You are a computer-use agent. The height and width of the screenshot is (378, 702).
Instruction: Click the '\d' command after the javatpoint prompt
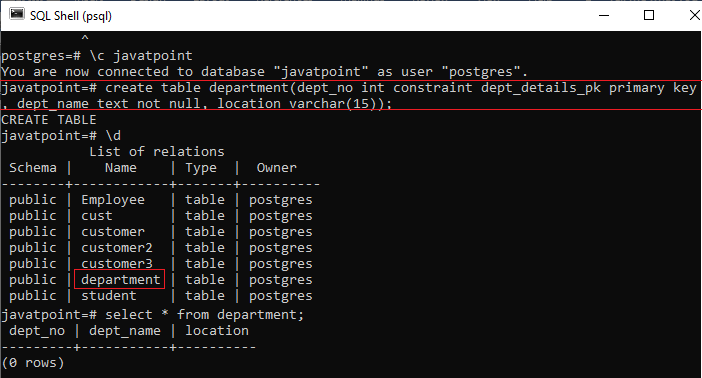(x=112, y=136)
